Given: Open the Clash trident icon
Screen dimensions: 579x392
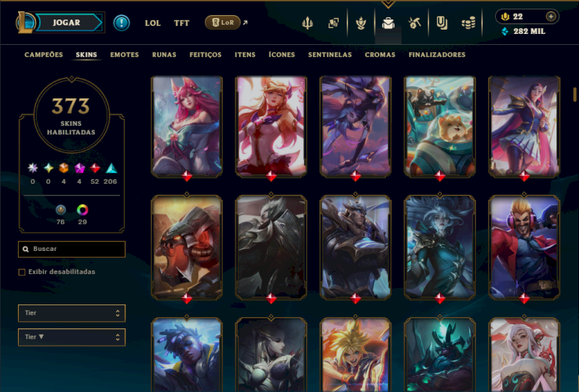Looking at the screenshot, I should tap(307, 23).
